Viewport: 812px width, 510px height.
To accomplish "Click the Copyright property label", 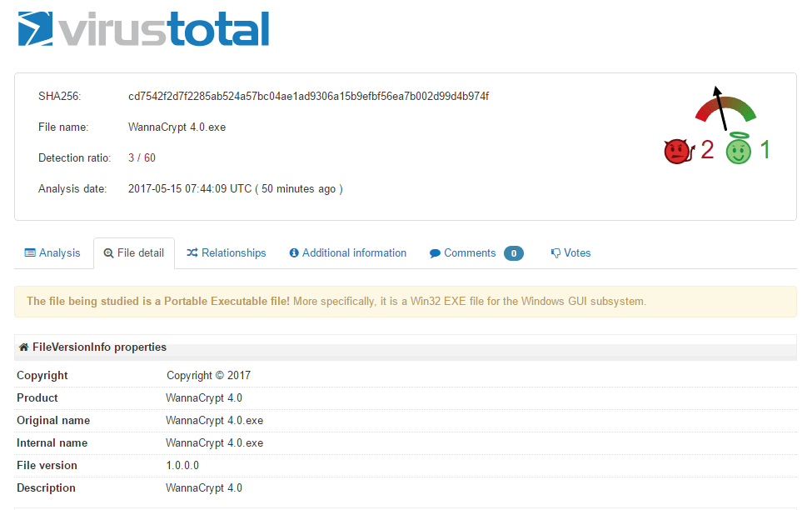I will (42, 375).
